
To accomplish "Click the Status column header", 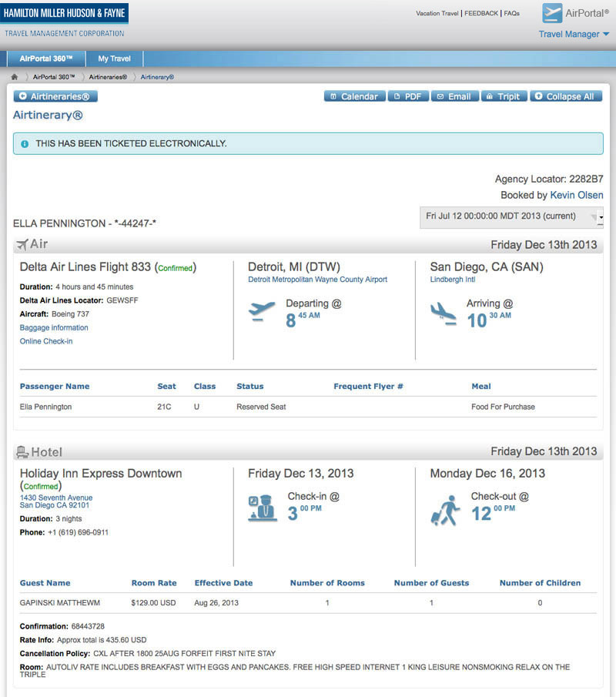I will tap(250, 387).
